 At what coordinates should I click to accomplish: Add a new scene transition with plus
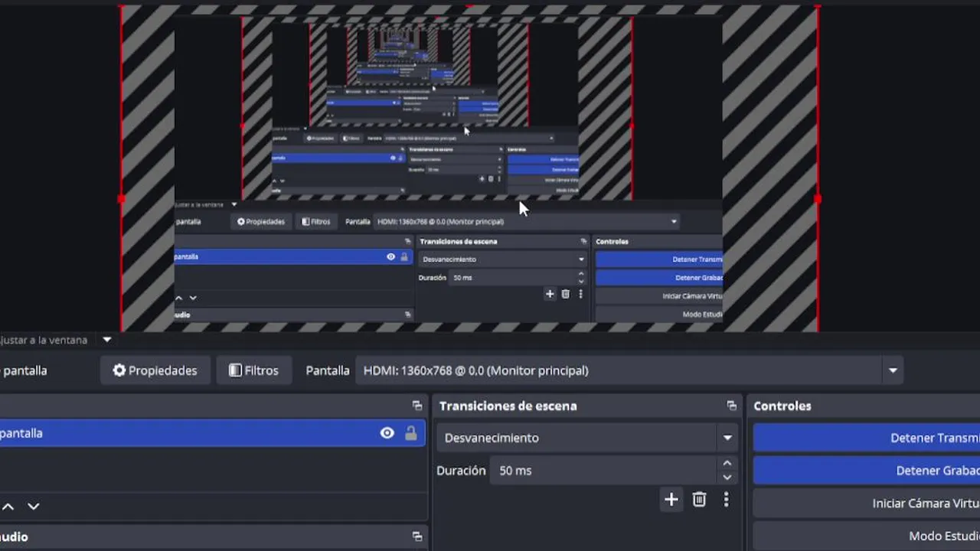pyautogui.click(x=671, y=500)
